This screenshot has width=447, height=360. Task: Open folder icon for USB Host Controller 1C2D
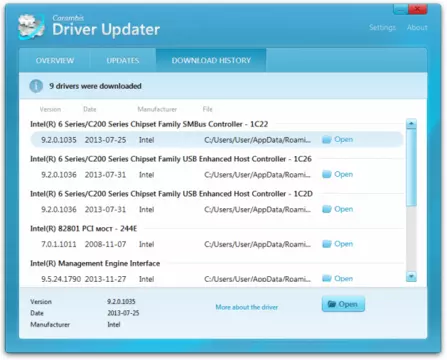[x=327, y=209]
